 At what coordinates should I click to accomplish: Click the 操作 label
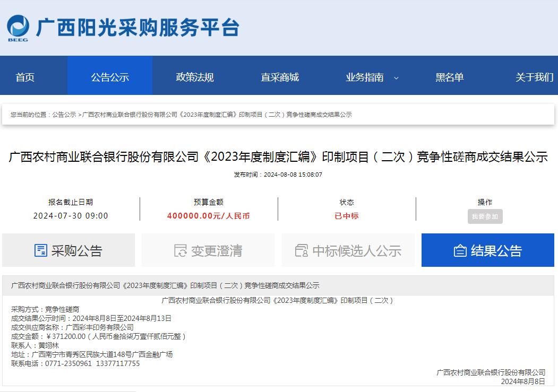point(485,202)
